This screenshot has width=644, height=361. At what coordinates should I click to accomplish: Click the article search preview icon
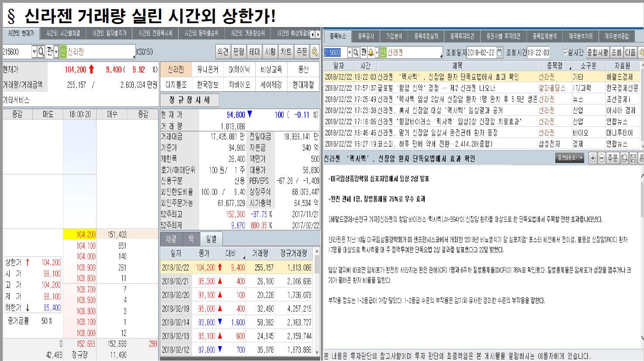tap(624, 158)
